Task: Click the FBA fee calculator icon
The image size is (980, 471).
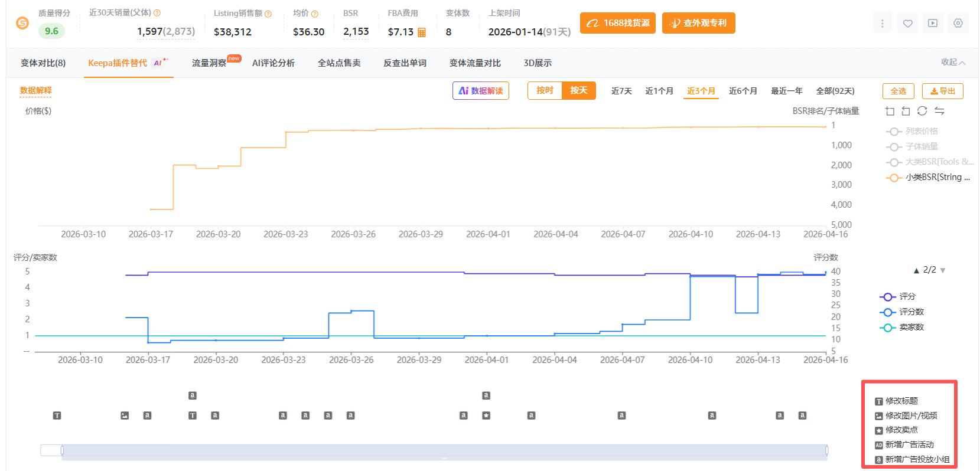Action: (x=422, y=32)
